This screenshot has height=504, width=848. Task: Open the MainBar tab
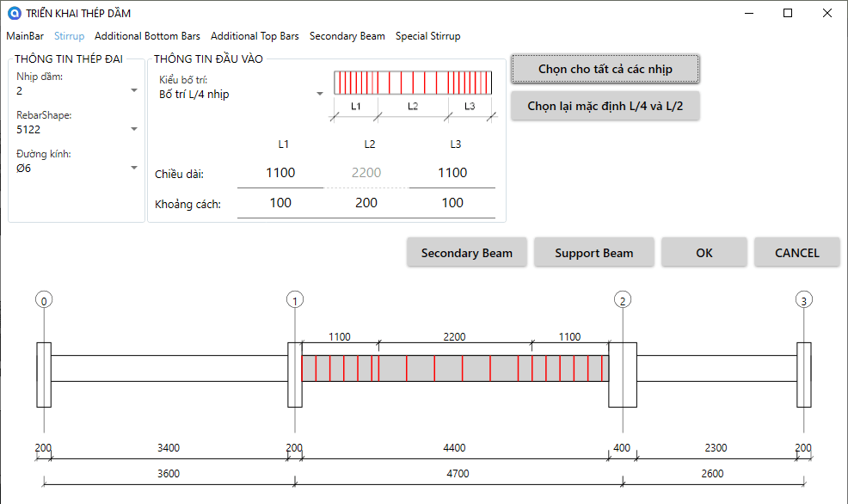click(25, 36)
